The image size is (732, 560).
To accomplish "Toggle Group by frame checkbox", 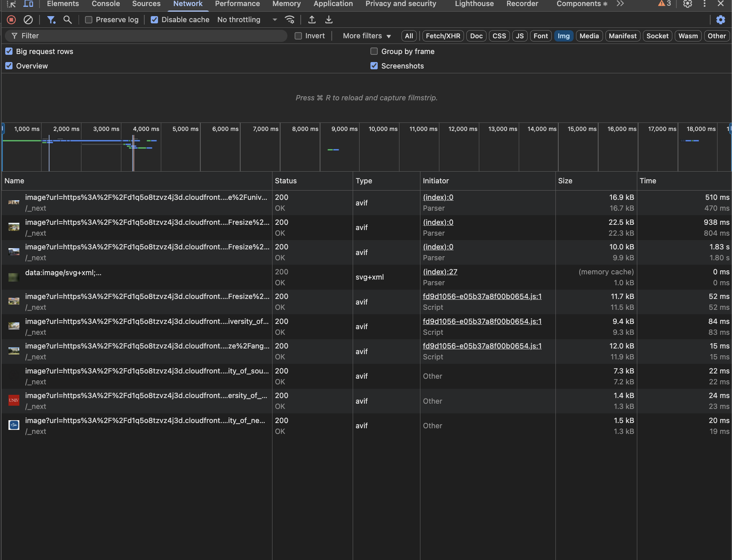I will 374,52.
